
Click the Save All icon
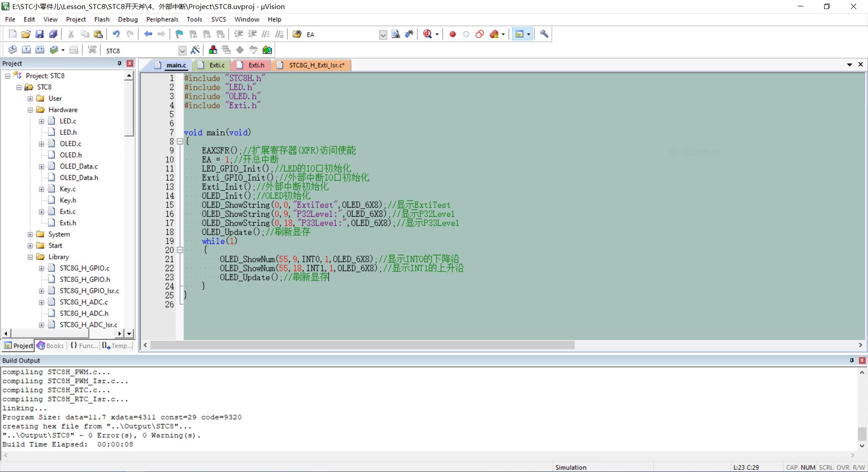click(x=53, y=34)
